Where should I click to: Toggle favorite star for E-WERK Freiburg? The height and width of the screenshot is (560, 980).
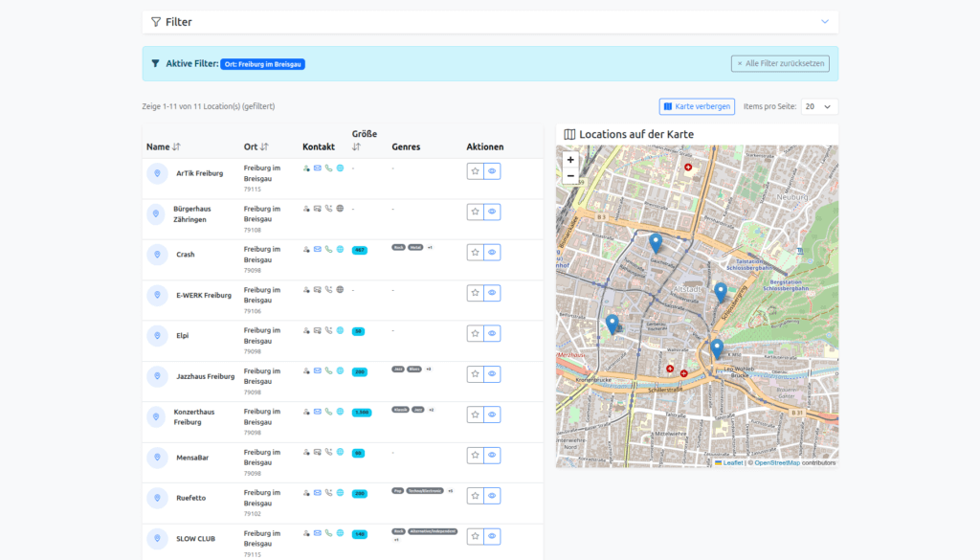476,293
